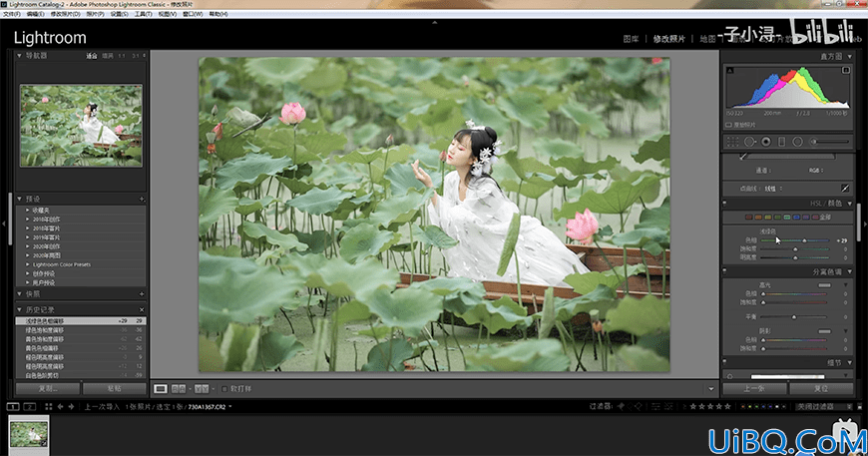868x456 pixels.
Task: Collapse the Navigator panel triangle
Action: coord(19,55)
